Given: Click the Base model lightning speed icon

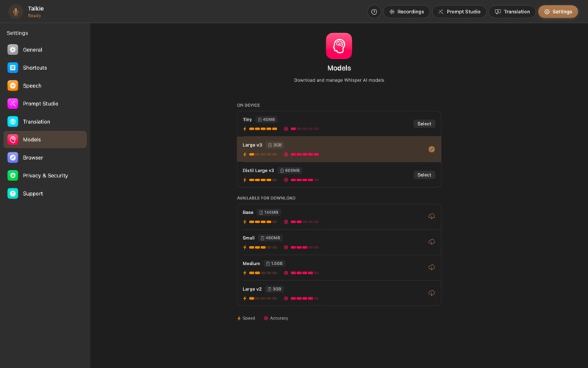Looking at the screenshot, I should coord(245,222).
